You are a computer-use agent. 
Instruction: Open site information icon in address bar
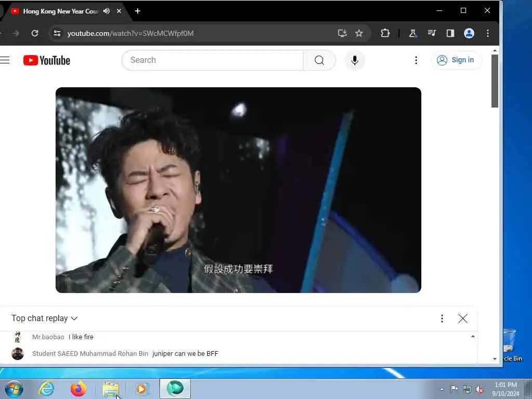click(x=57, y=33)
